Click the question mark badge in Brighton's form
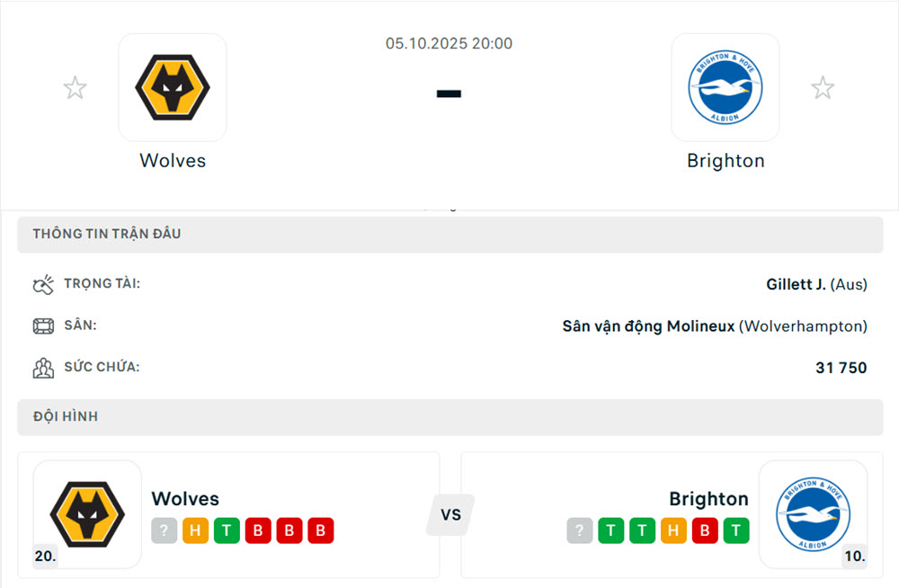 pos(580,531)
